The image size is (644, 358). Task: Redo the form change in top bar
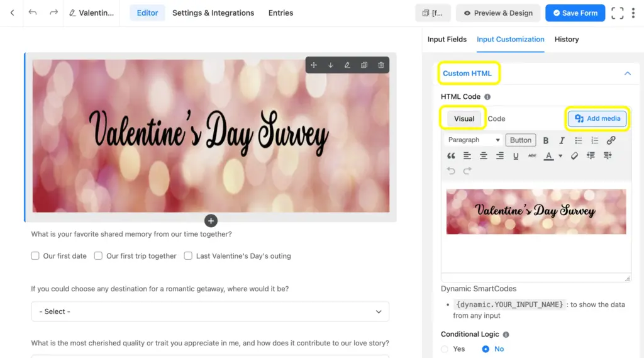[54, 13]
